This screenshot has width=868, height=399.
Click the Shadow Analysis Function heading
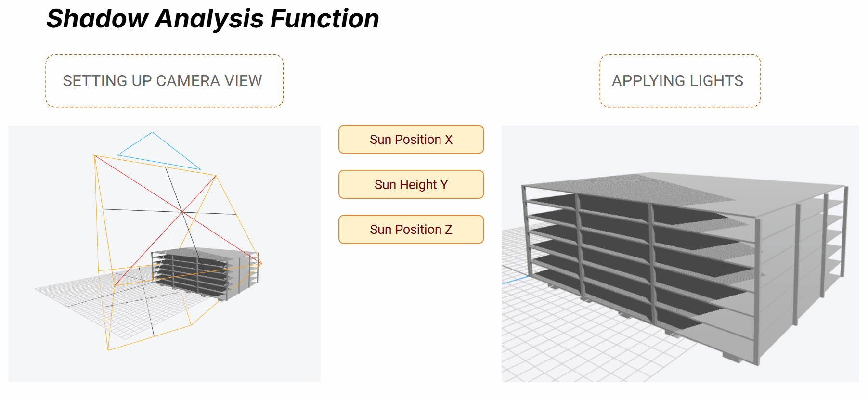tap(212, 19)
